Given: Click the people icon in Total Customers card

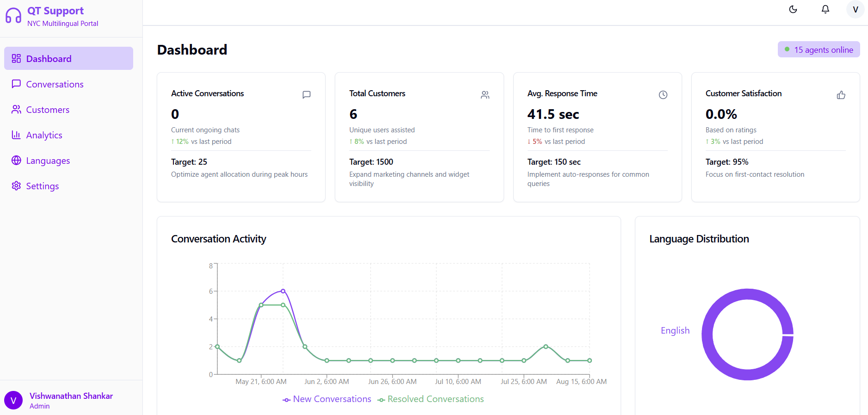Looking at the screenshot, I should coord(485,95).
